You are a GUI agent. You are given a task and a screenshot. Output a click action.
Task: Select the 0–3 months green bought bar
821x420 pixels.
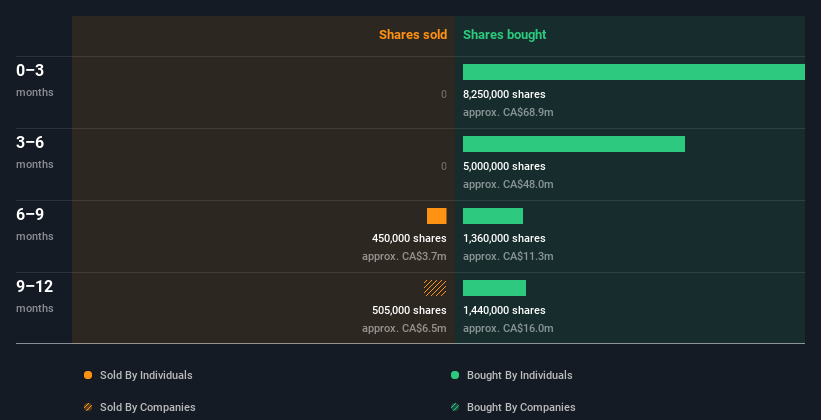coord(633,72)
